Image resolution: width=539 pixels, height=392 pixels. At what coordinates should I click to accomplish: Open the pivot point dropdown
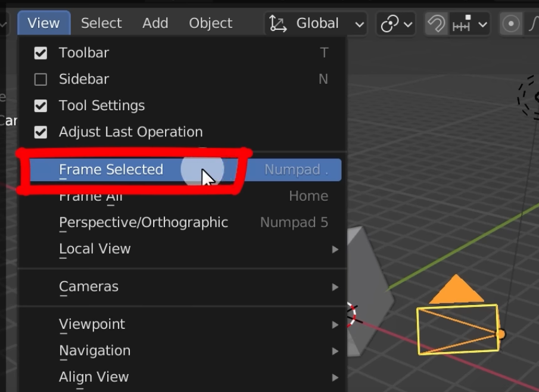[396, 24]
